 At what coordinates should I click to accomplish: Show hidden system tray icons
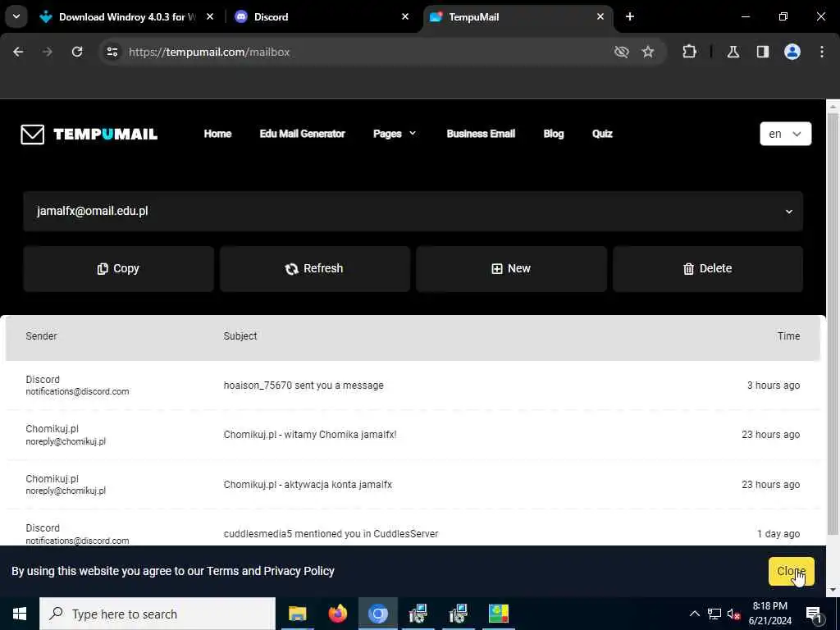pyautogui.click(x=694, y=614)
